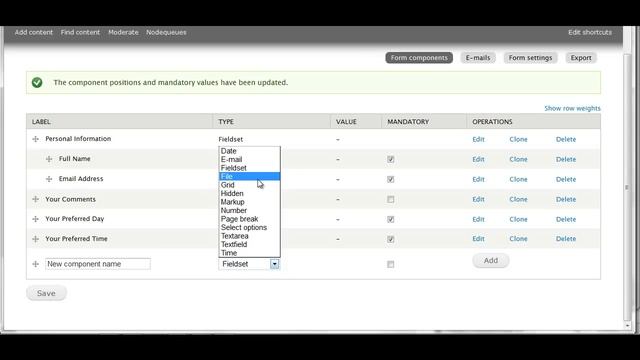Image resolution: width=640 pixels, height=360 pixels.
Task: Choose Textarea in type list
Action: tap(249, 236)
